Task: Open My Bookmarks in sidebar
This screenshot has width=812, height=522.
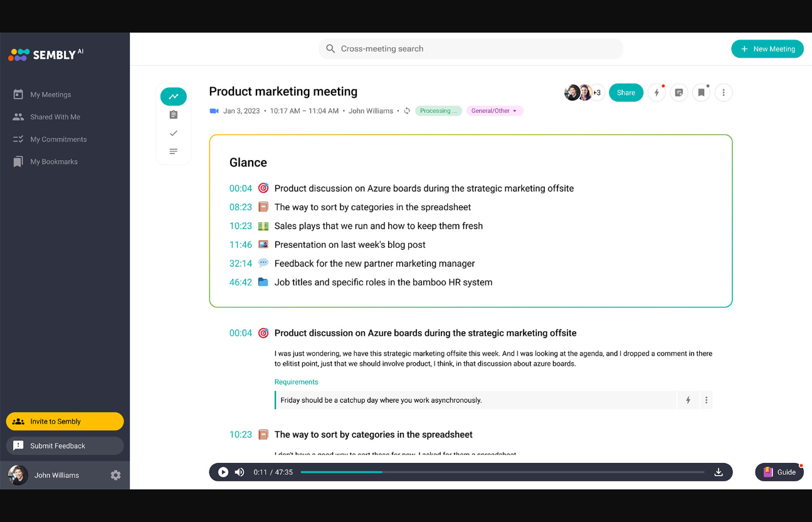Action: (54, 162)
